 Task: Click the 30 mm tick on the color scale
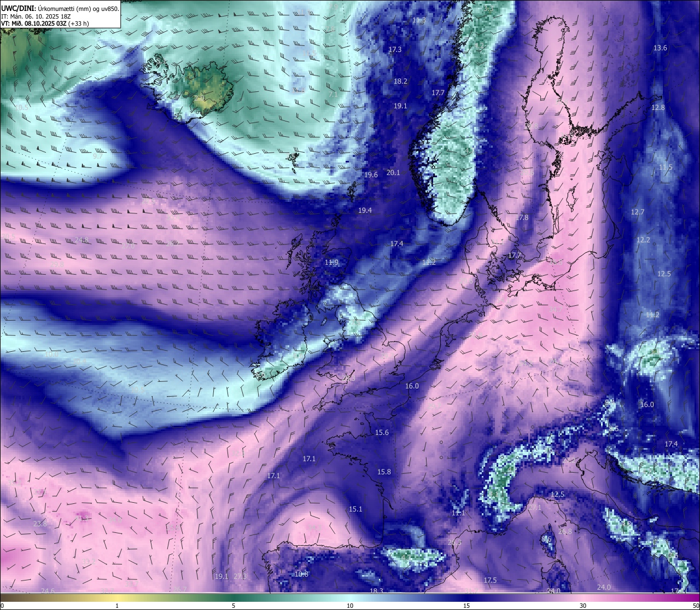(583, 606)
